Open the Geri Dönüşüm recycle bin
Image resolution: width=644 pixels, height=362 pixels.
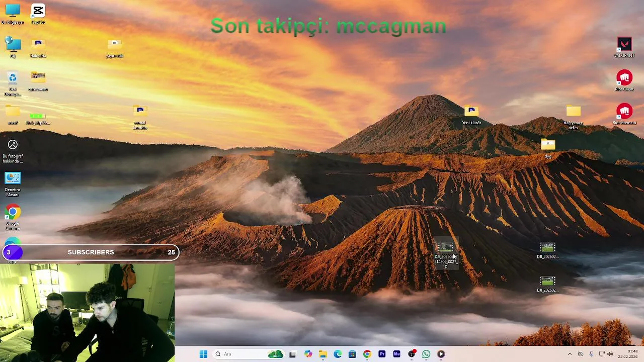coord(13,83)
